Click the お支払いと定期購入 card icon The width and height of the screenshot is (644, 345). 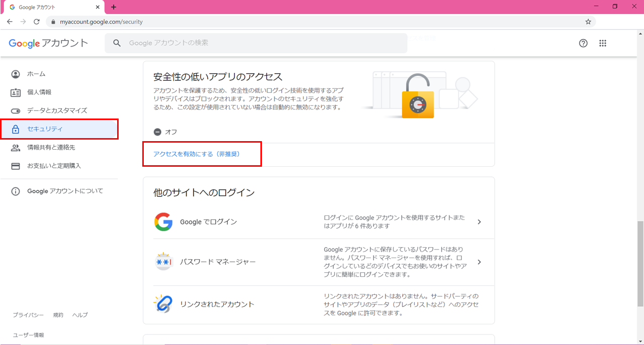tap(16, 166)
